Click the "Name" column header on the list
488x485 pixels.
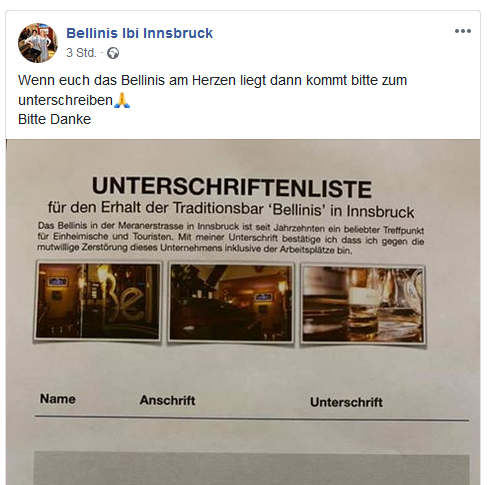(x=58, y=399)
